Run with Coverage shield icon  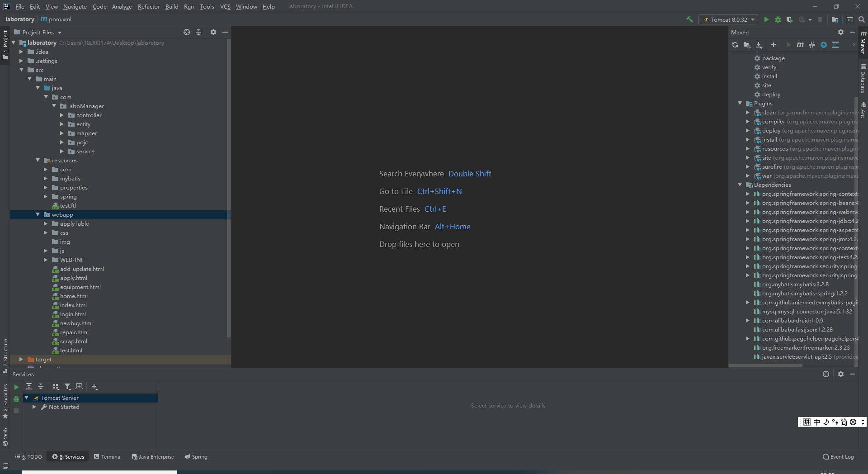pyautogui.click(x=789, y=19)
